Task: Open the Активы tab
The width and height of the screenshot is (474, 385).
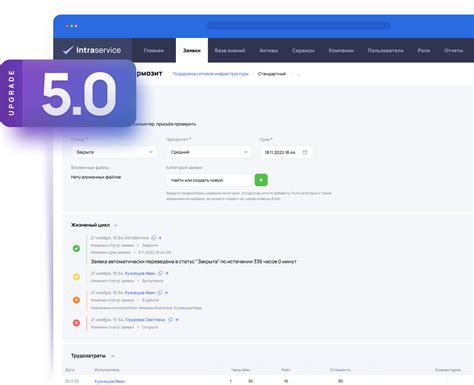Action: point(269,51)
